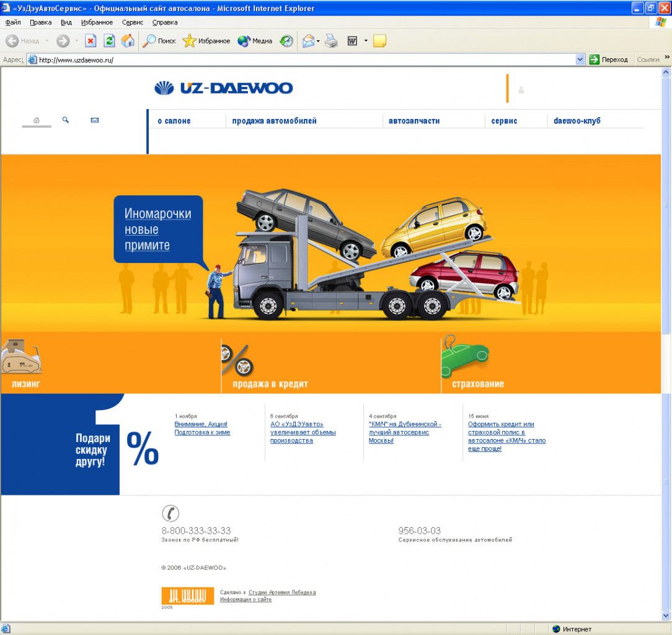Open the Вид menu
Viewport: 672px width, 635px height.
(66, 22)
